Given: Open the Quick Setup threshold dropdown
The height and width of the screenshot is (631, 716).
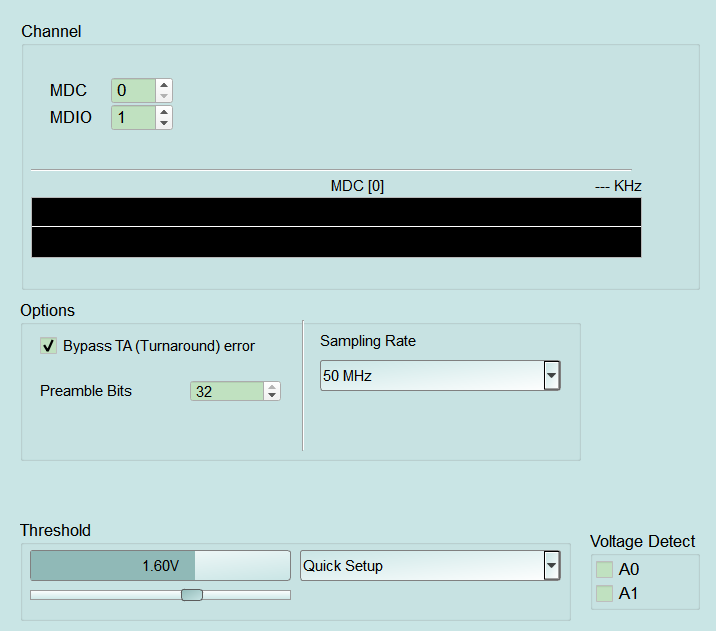Looking at the screenshot, I should pyautogui.click(x=430, y=565).
